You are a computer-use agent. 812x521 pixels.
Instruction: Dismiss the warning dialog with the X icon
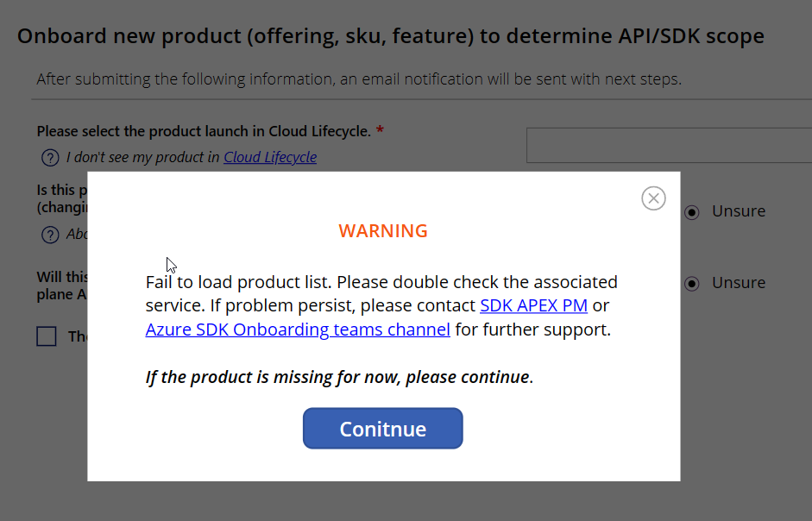(x=653, y=198)
